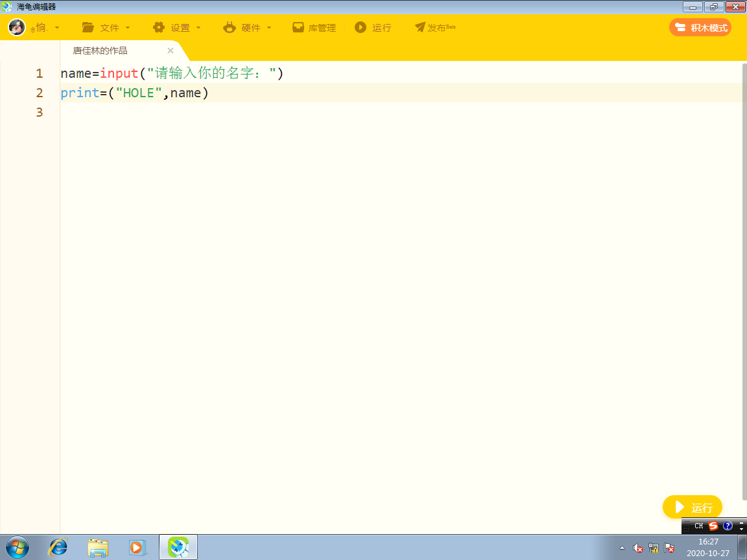Launch Internet Explorer from taskbar
The width and height of the screenshot is (747, 560).
tap(58, 548)
